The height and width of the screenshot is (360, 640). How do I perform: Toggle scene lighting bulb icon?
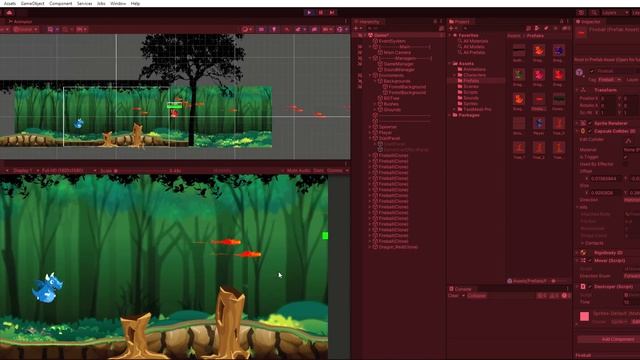coord(274,29)
